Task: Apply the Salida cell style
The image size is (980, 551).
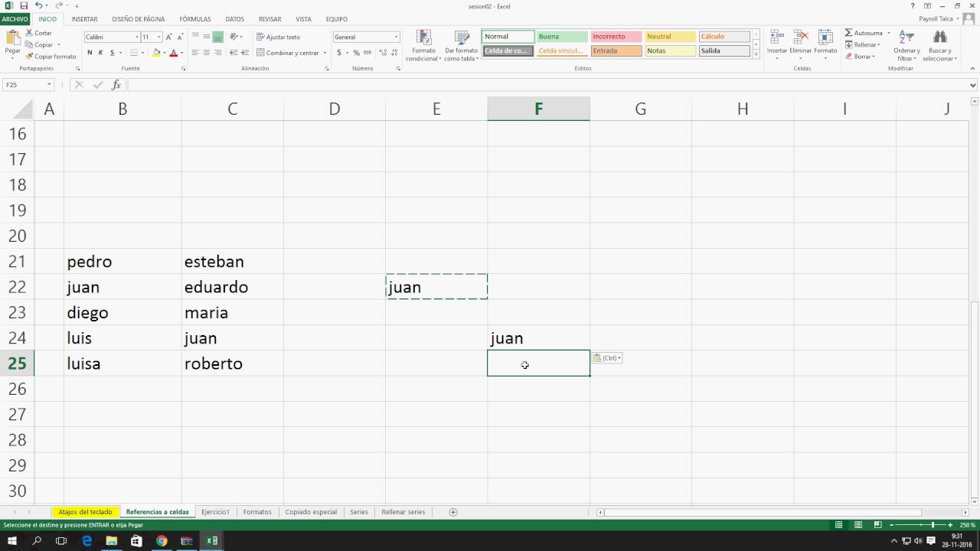Action: click(724, 51)
